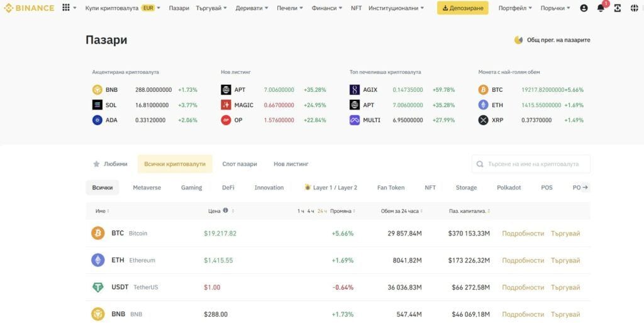Click the price info icon in header
Image resolution: width=644 pixels, height=323 pixels.
point(225,210)
